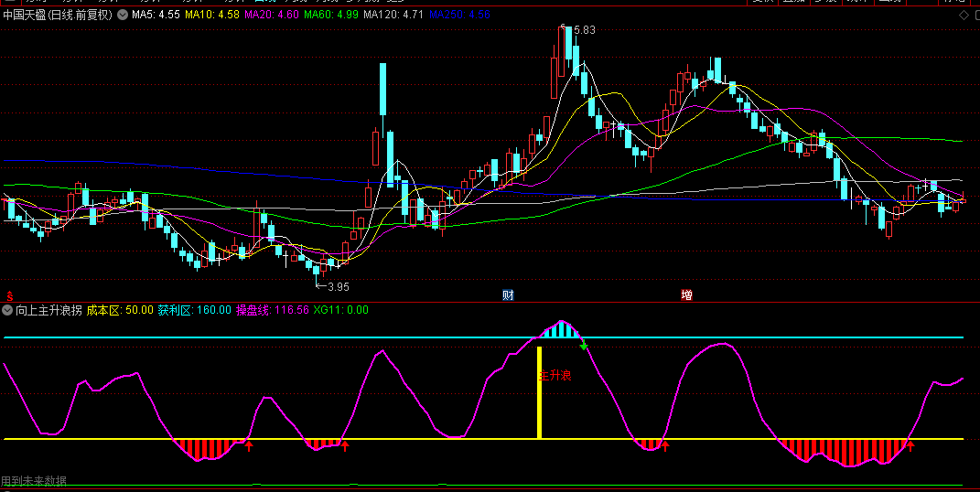This screenshot has width=980, height=492.
Task: Click the 增 event marker on timeline
Action: tap(686, 294)
